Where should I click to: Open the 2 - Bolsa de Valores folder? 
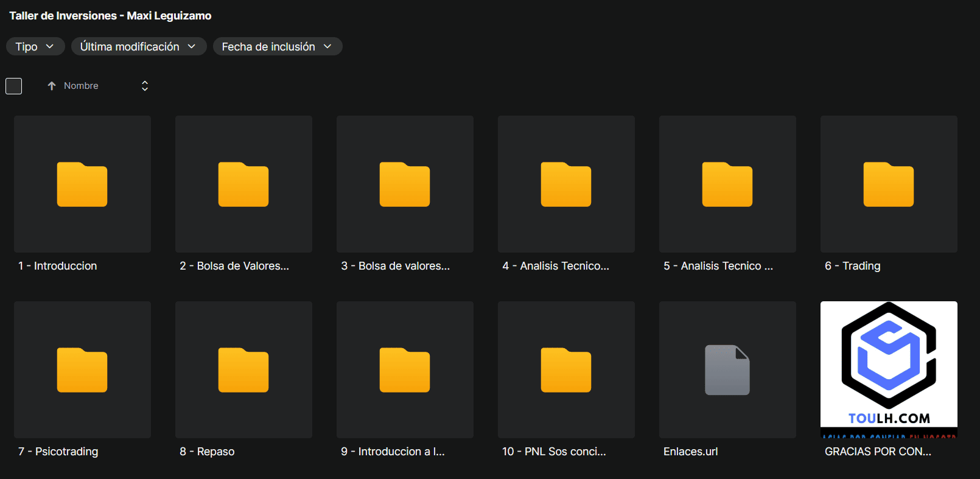pos(243,184)
